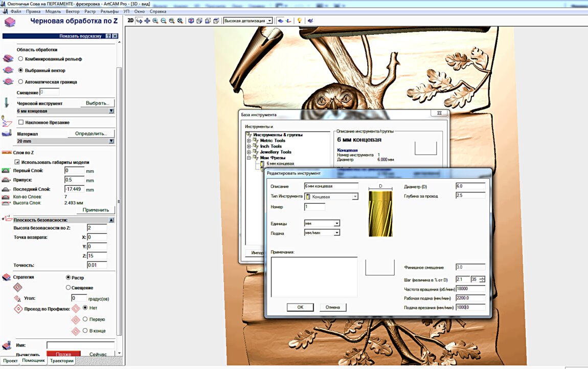Click the Имя toolpath name field

coord(81,345)
